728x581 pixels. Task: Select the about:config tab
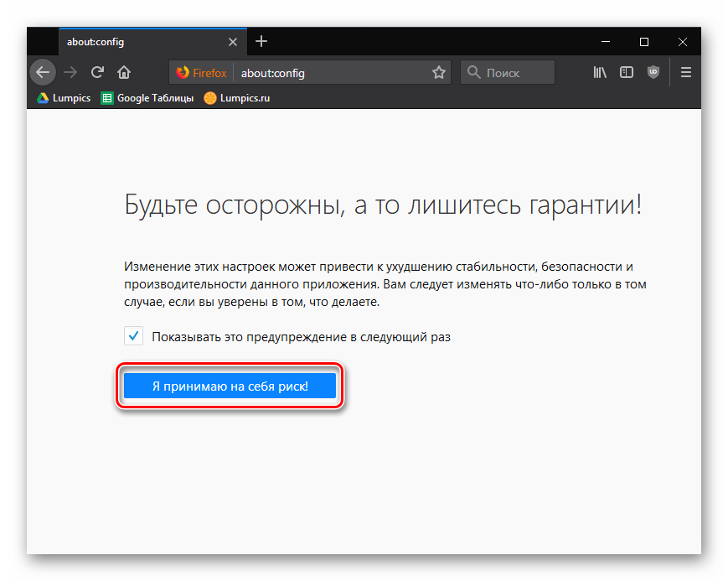[134, 41]
